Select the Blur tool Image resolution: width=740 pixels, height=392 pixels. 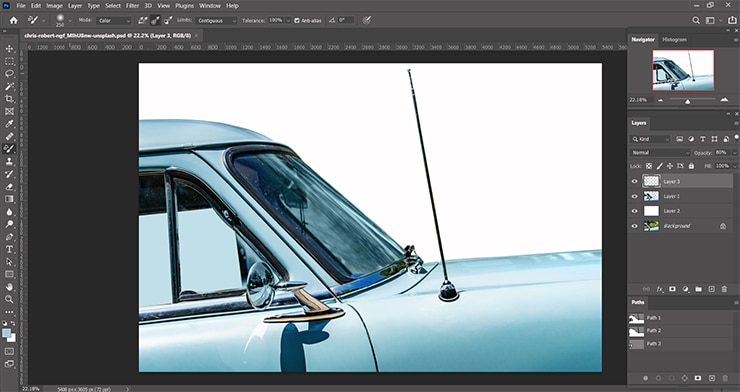pyautogui.click(x=9, y=212)
